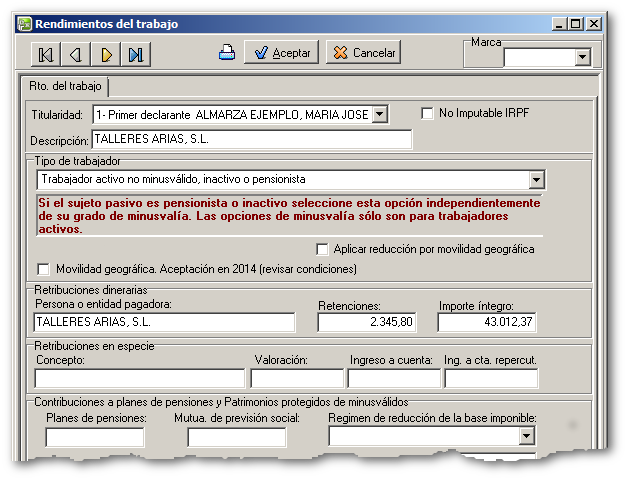Go to the first record

[46, 54]
